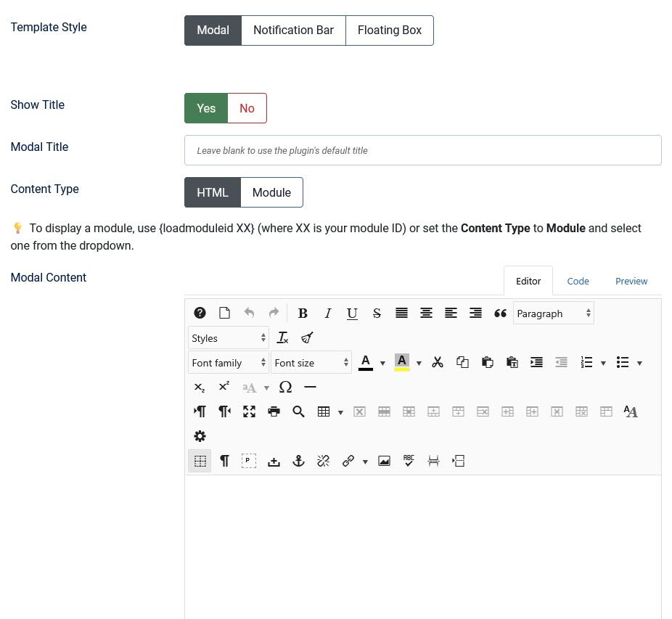
Task: Open Find and Replace magnifier icon
Action: 298,411
